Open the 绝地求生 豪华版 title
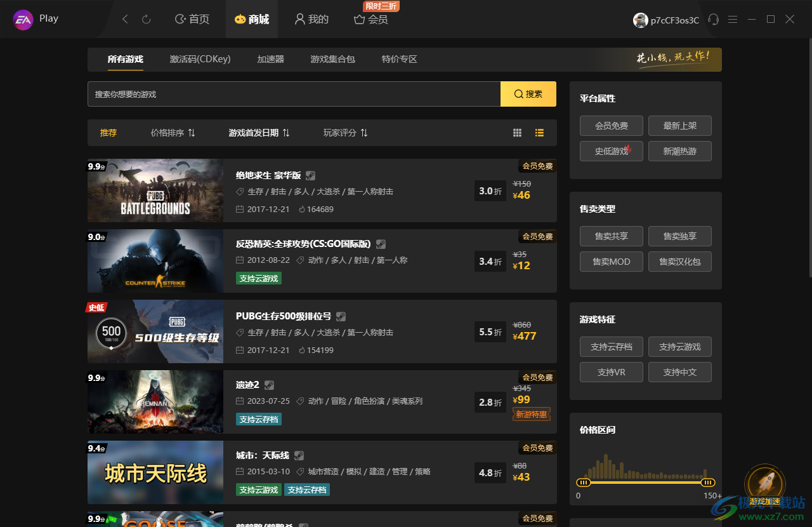Viewport: 812px width, 527px height. tap(268, 176)
